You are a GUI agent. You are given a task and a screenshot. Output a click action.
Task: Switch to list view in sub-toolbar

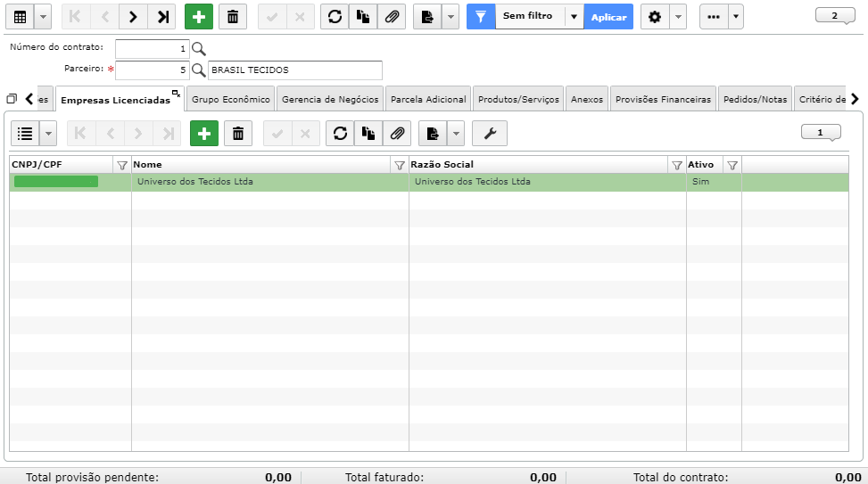(x=25, y=134)
